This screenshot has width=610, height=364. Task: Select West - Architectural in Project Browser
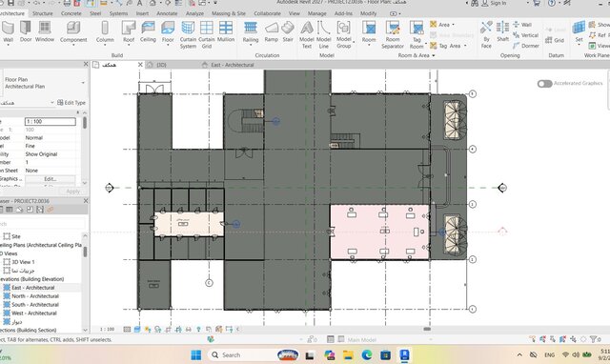point(34,313)
